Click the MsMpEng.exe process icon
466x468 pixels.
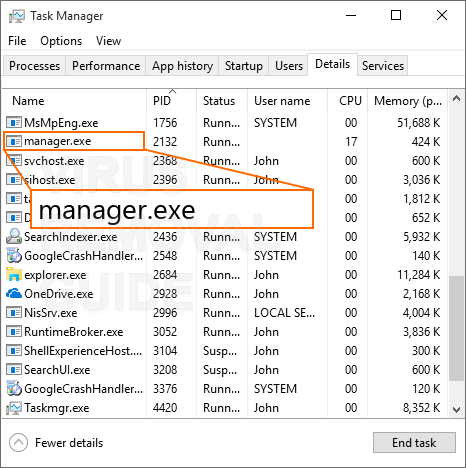point(14,123)
